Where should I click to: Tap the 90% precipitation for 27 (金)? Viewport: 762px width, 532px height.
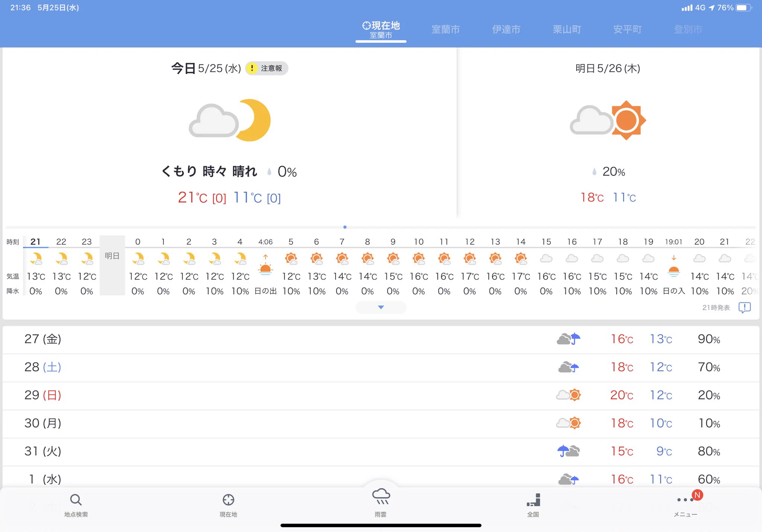709,339
